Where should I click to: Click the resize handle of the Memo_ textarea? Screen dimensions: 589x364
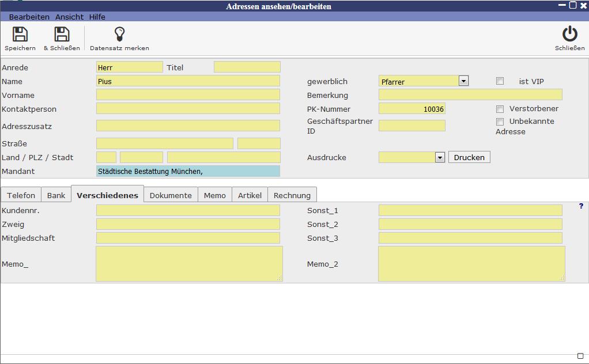click(x=280, y=278)
